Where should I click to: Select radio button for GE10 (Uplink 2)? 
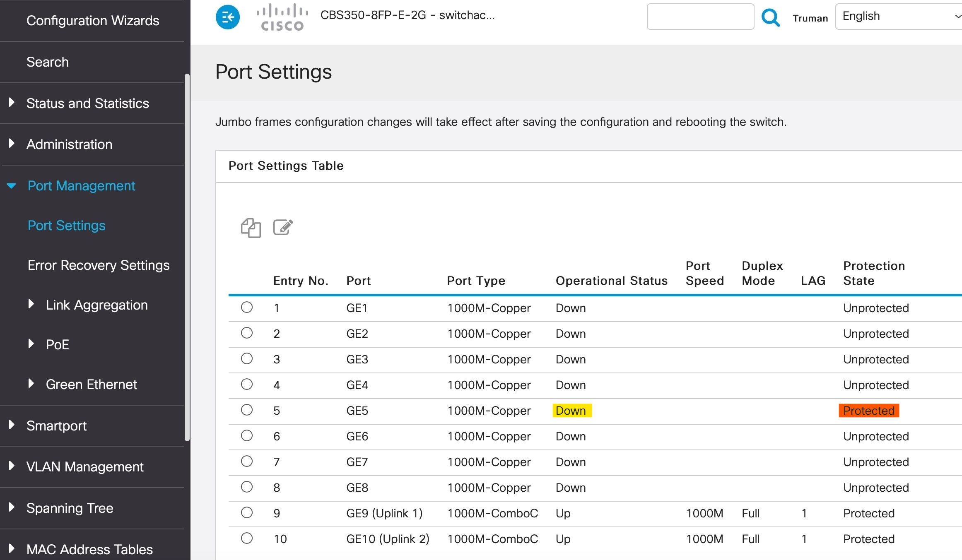point(247,538)
